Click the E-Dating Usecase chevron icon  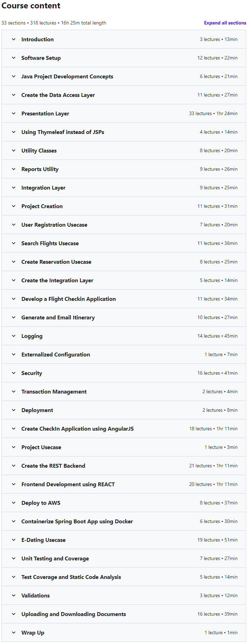coord(14,540)
